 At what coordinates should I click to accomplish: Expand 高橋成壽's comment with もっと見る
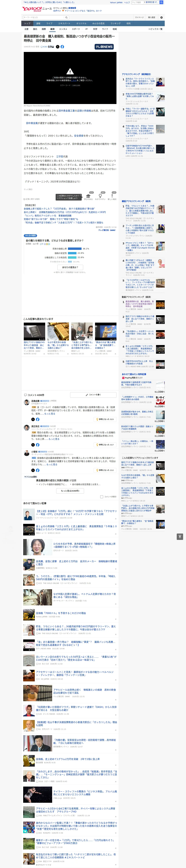click(x=50, y=413)
